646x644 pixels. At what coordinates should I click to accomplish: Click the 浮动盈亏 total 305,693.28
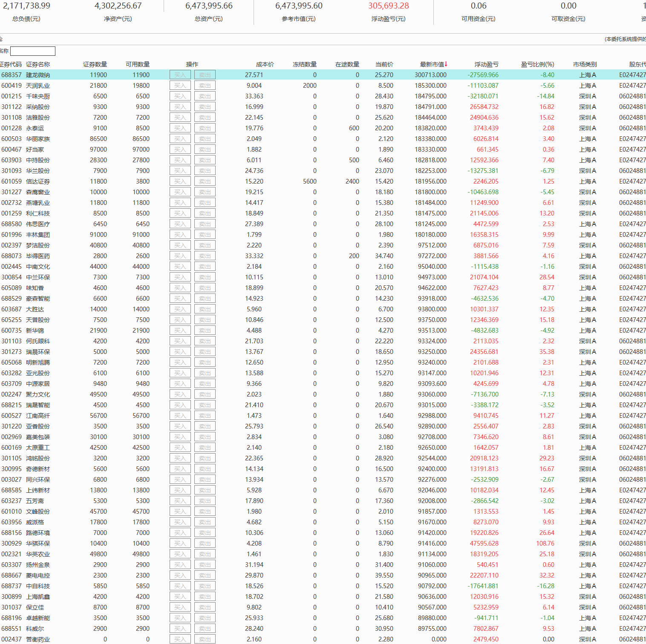[389, 6]
